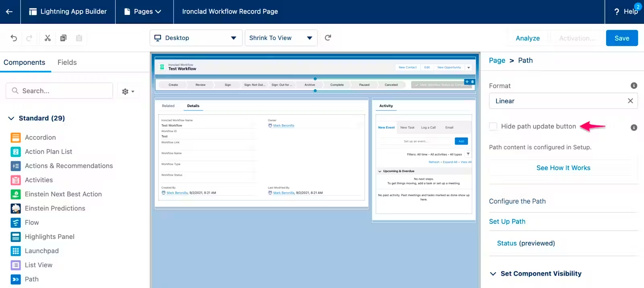Select the Related tab in canvas
The width and height of the screenshot is (644, 288).
coord(168,106)
